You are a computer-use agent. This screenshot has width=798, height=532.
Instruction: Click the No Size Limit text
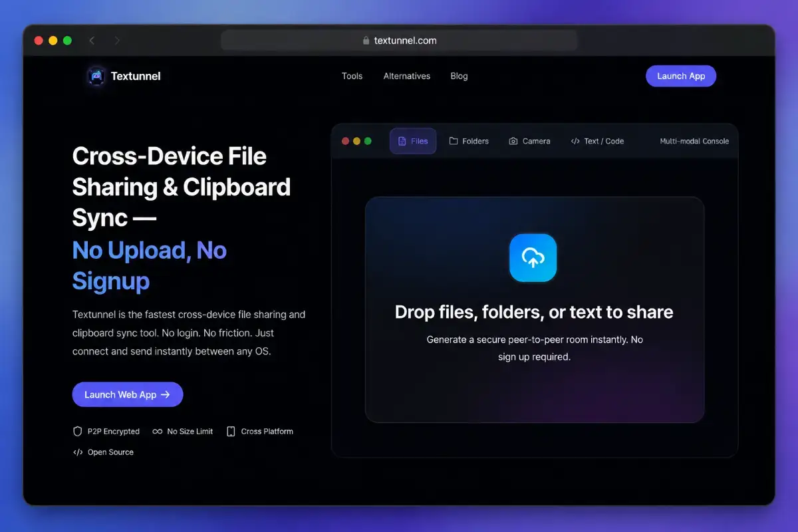pos(190,432)
